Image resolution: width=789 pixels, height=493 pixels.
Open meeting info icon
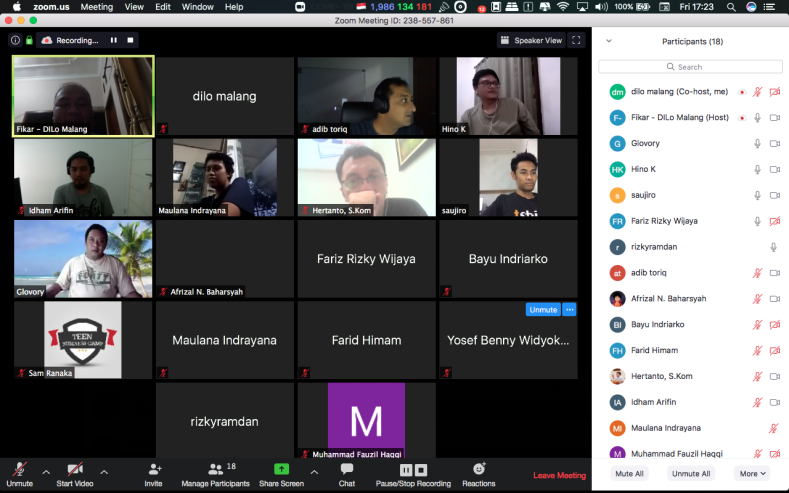pyautogui.click(x=16, y=40)
